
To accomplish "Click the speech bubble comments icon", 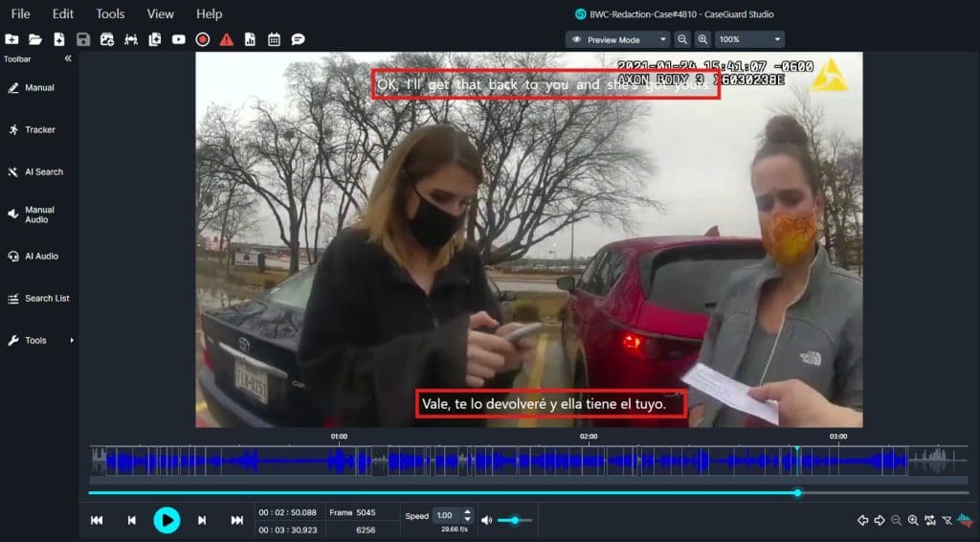I will (298, 39).
